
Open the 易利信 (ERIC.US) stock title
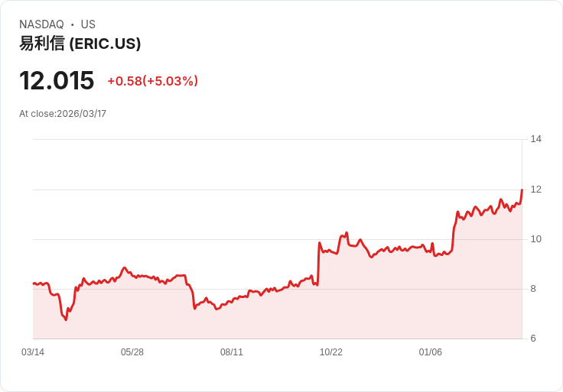click(x=80, y=44)
